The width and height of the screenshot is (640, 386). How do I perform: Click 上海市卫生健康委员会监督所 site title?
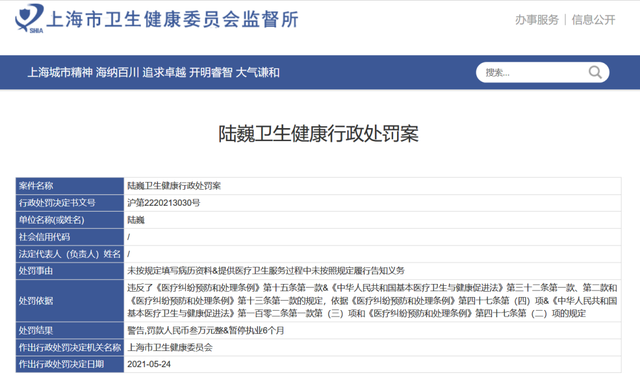pyautogui.click(x=173, y=19)
